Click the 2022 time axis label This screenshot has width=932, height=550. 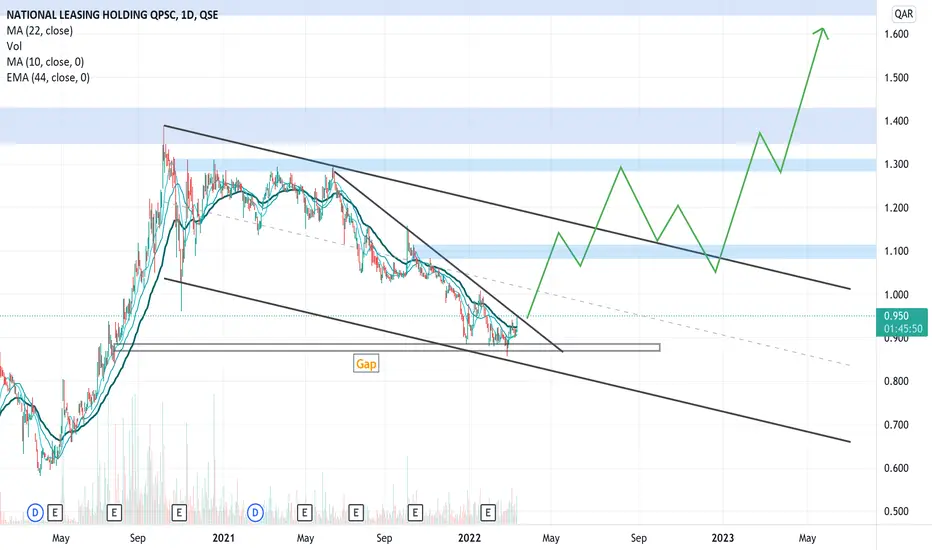469,538
